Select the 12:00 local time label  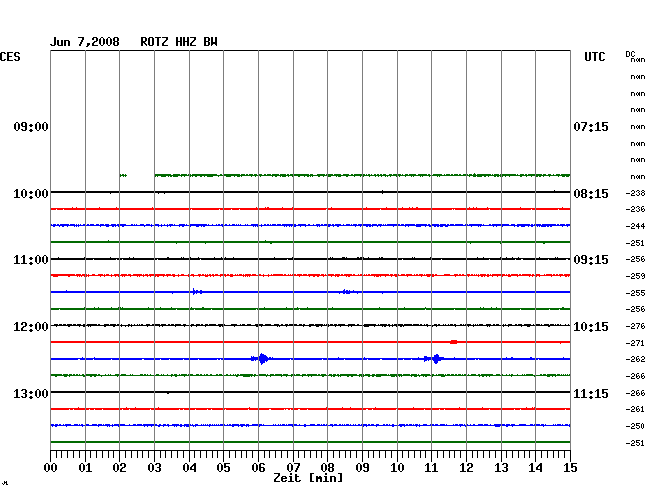tap(31, 327)
